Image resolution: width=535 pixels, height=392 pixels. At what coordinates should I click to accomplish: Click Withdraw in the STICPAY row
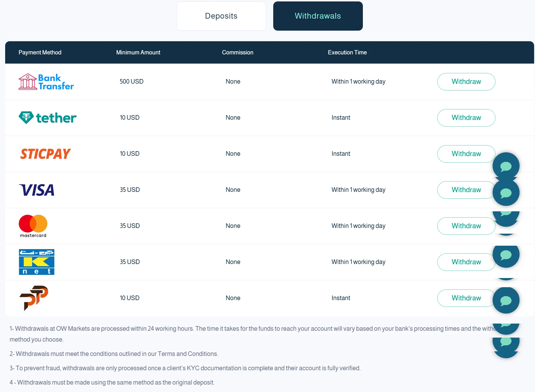pos(466,154)
